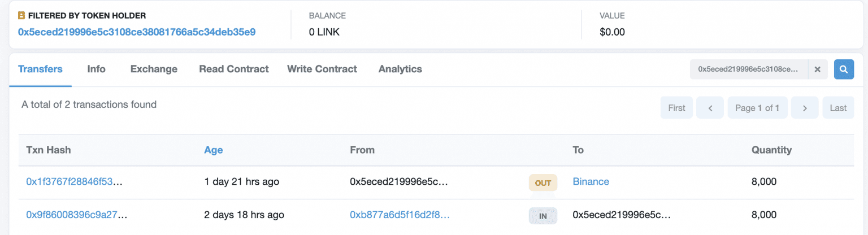
Task: Select the Write Contract tab
Action: tap(322, 69)
